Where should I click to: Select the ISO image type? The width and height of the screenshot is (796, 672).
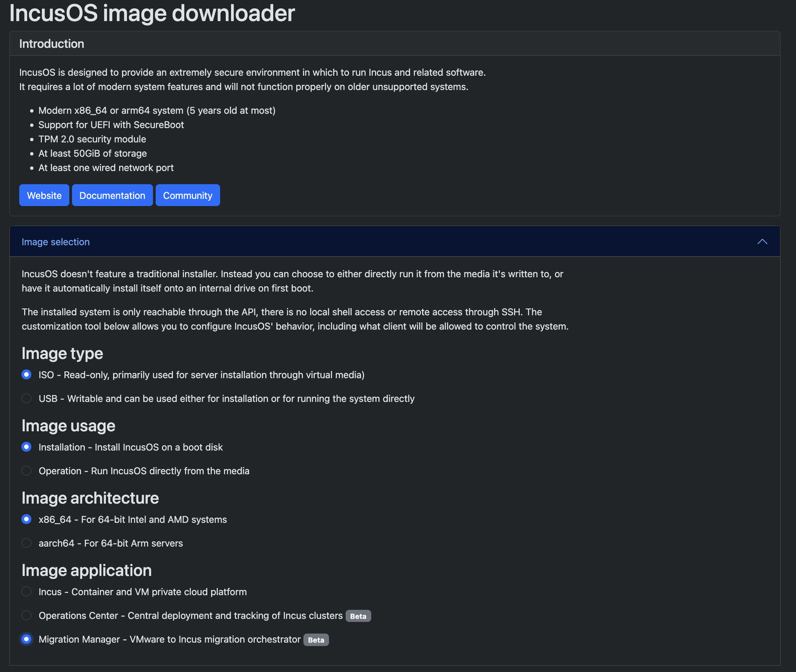[26, 374]
